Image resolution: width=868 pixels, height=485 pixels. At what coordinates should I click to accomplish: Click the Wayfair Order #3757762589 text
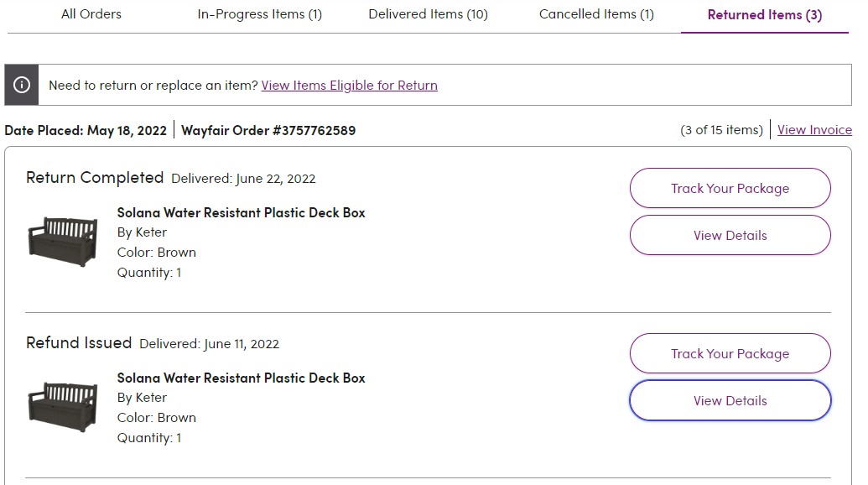coord(268,130)
